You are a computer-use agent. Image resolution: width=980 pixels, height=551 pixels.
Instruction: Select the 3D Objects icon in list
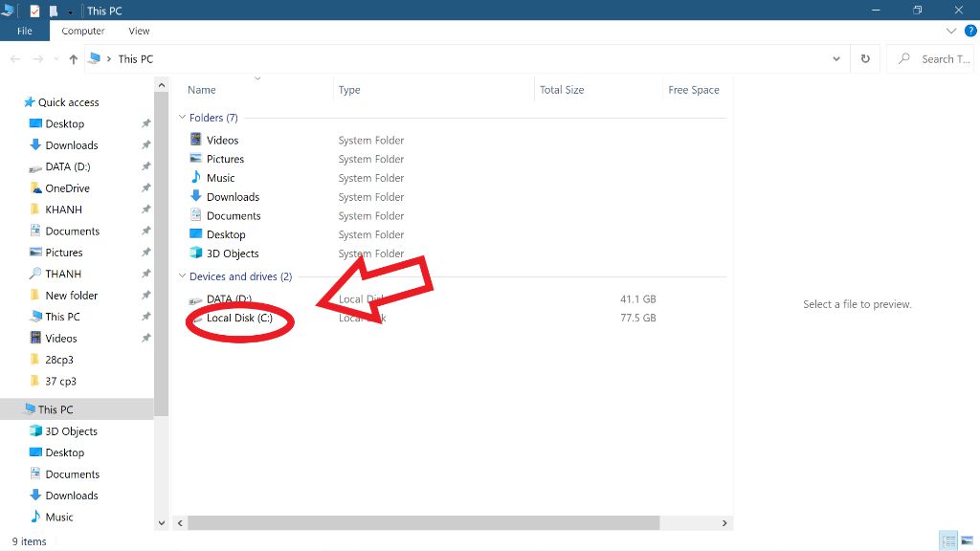(x=195, y=253)
